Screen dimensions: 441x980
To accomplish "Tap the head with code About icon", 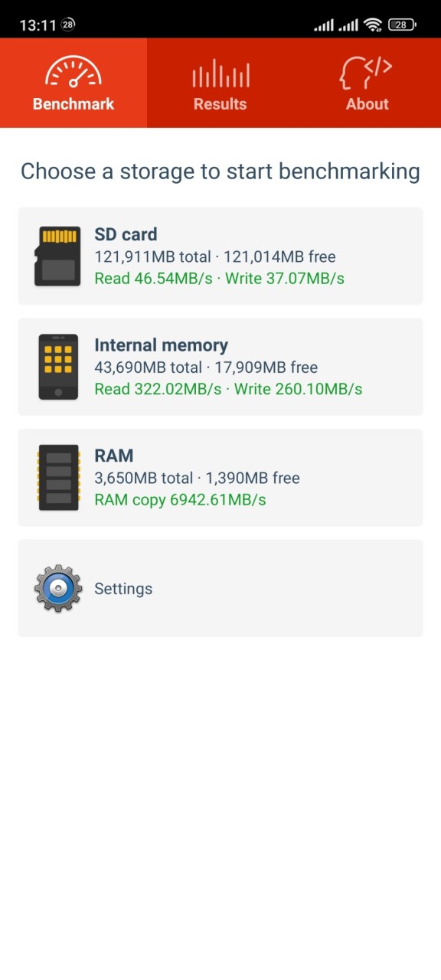I will click(367, 72).
